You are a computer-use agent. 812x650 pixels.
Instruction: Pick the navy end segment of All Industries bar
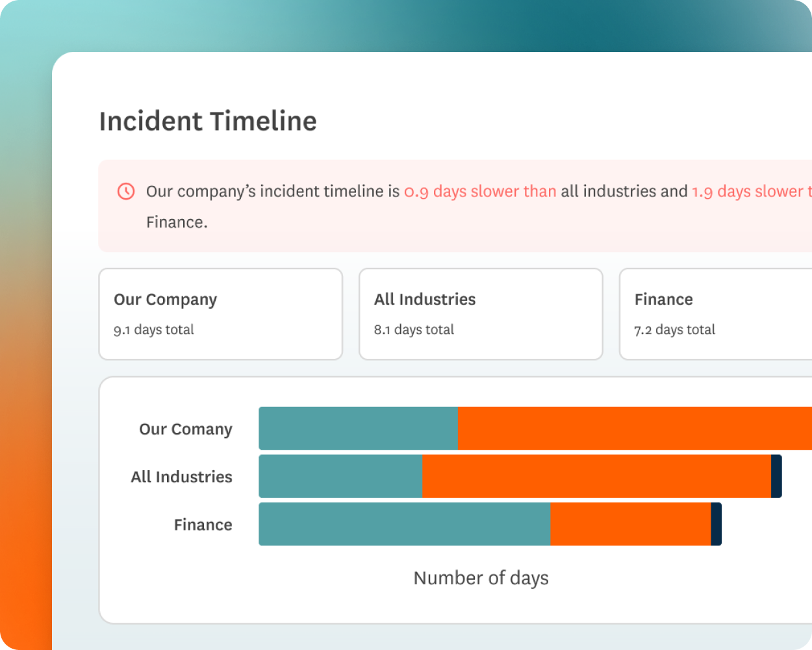tap(776, 476)
